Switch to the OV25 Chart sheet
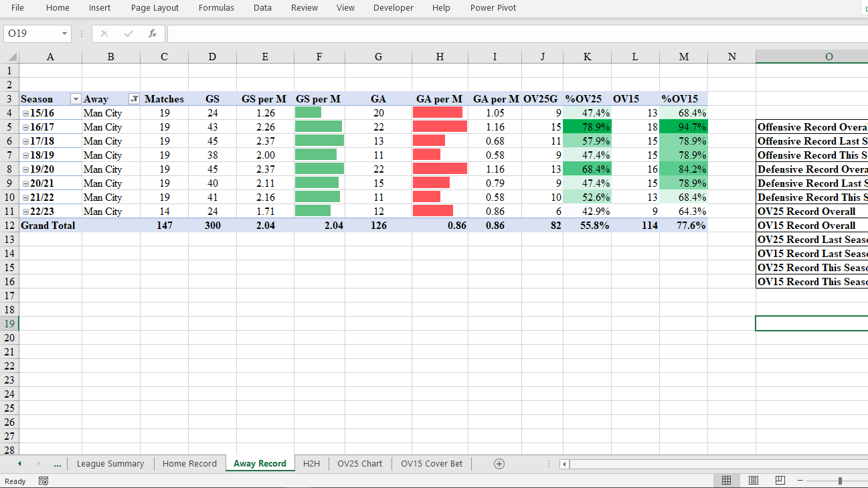This screenshot has width=868, height=488. (x=359, y=463)
